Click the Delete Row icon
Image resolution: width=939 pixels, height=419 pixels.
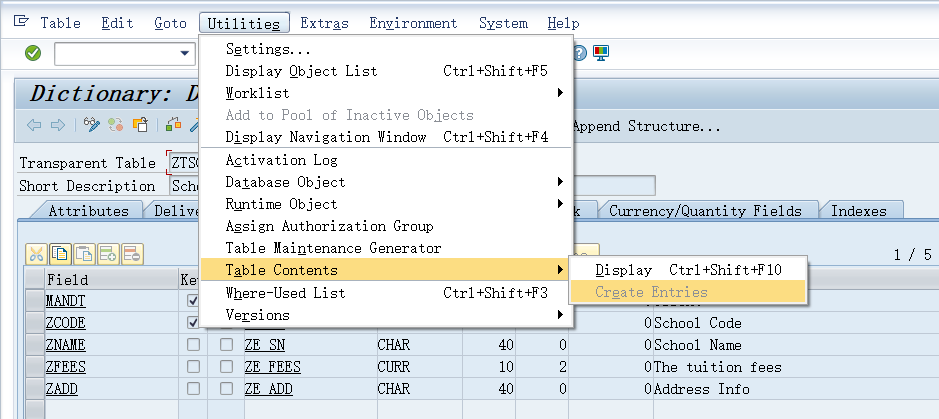pos(132,254)
